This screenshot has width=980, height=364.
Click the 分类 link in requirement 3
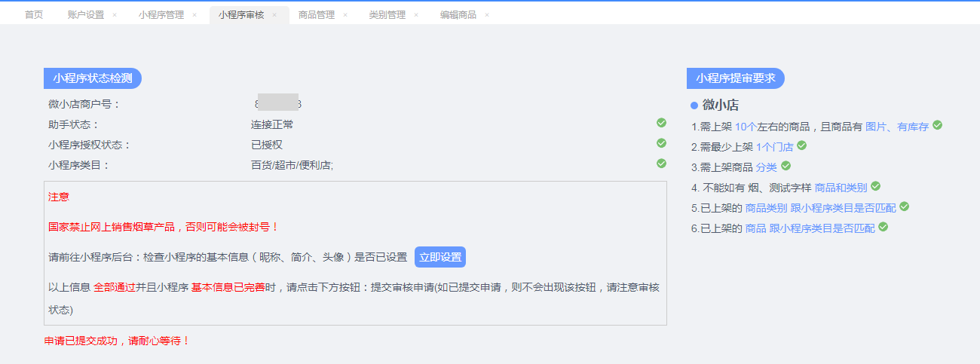click(x=767, y=167)
